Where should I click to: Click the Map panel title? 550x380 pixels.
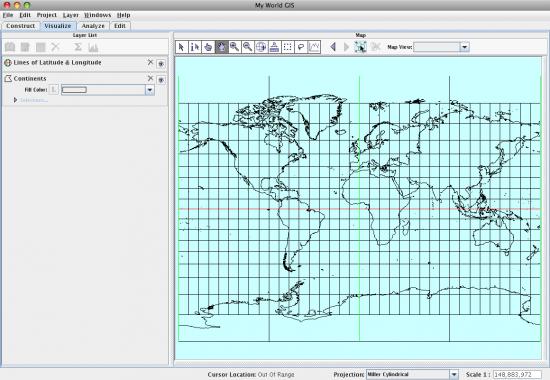pos(361,35)
